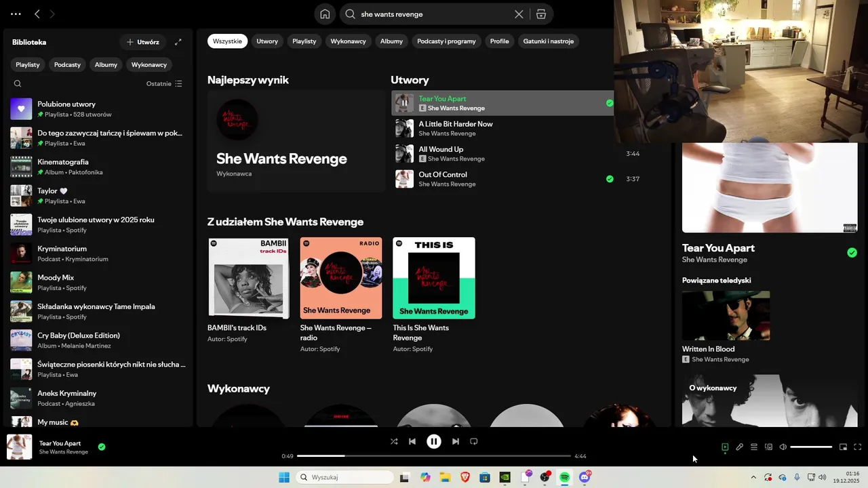Open Cry Baby (Deluxe Edition) album
This screenshot has height=488, width=868.
pos(98,340)
